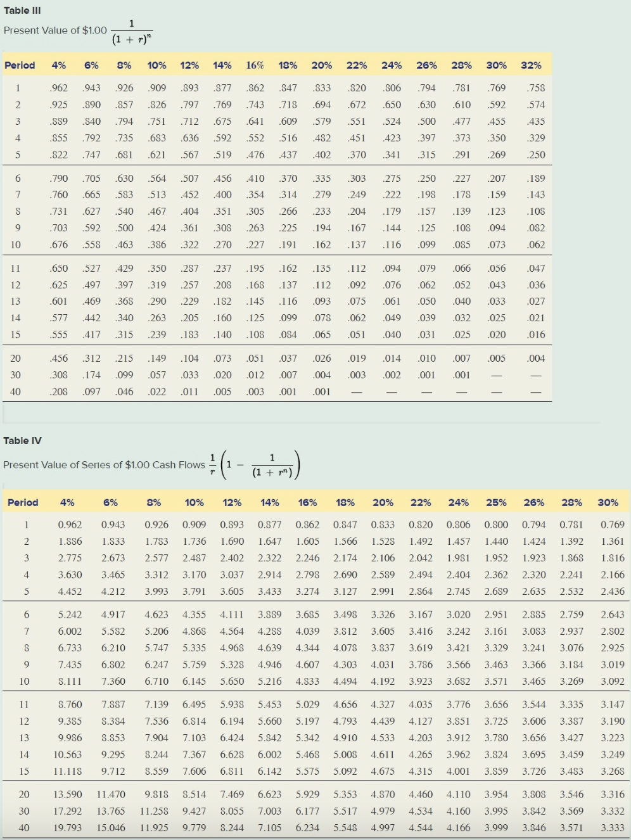The width and height of the screenshot is (631, 840).
Task: Select row label Period 10 in Table III
Action: [16, 243]
